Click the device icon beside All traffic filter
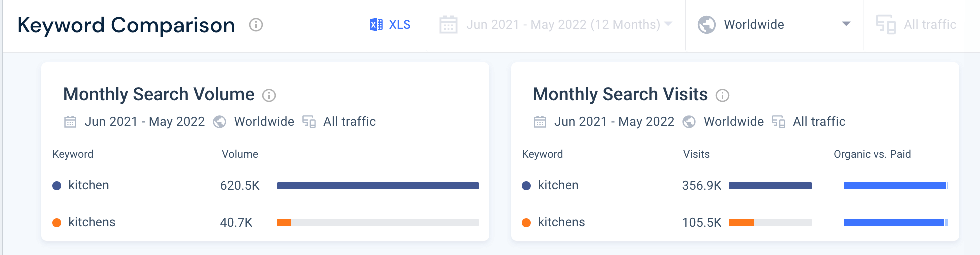Screen dimensions: 980x255 tap(885, 25)
